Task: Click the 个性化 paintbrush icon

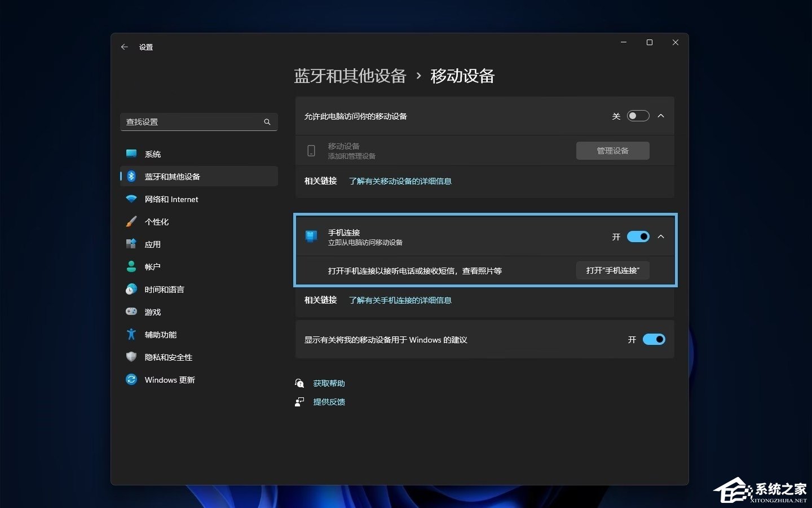Action: [131, 222]
